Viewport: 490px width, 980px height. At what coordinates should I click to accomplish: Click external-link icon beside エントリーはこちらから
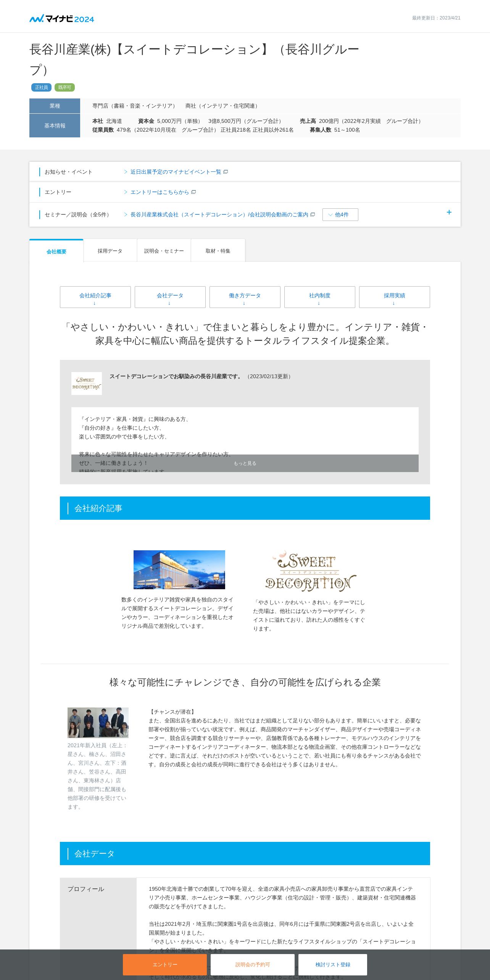click(x=193, y=192)
